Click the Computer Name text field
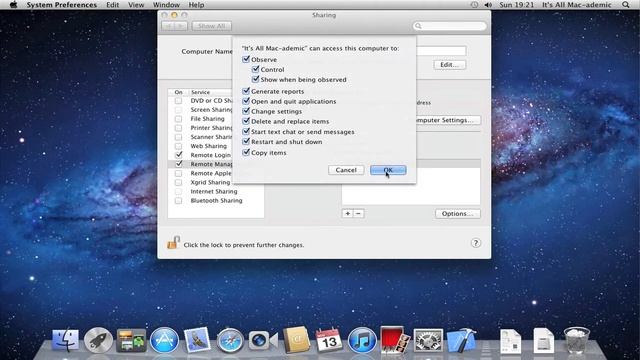 (441, 51)
